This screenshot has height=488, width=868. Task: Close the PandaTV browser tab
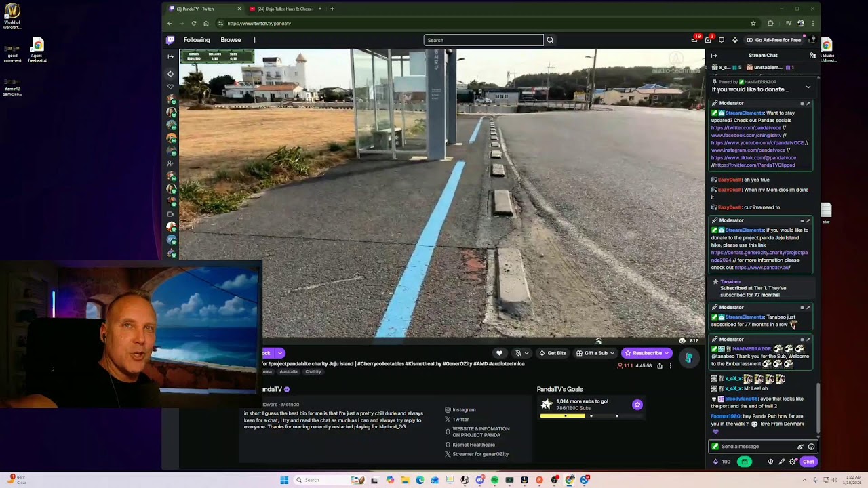click(239, 9)
